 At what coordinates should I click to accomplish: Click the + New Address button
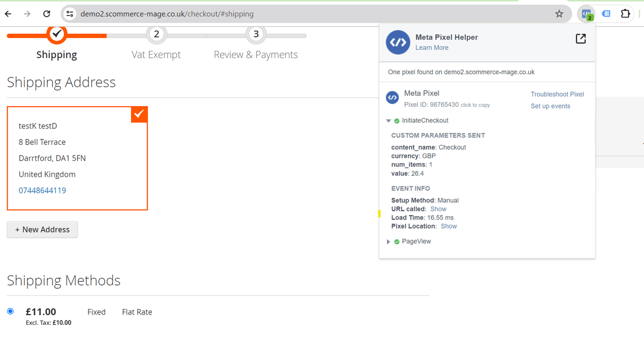click(x=42, y=230)
